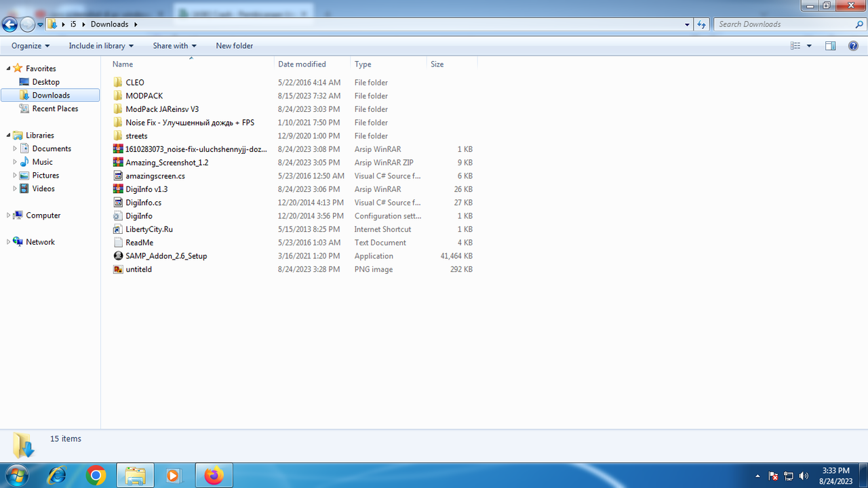
Task: Expand the Music library node
Action: coord(16,162)
